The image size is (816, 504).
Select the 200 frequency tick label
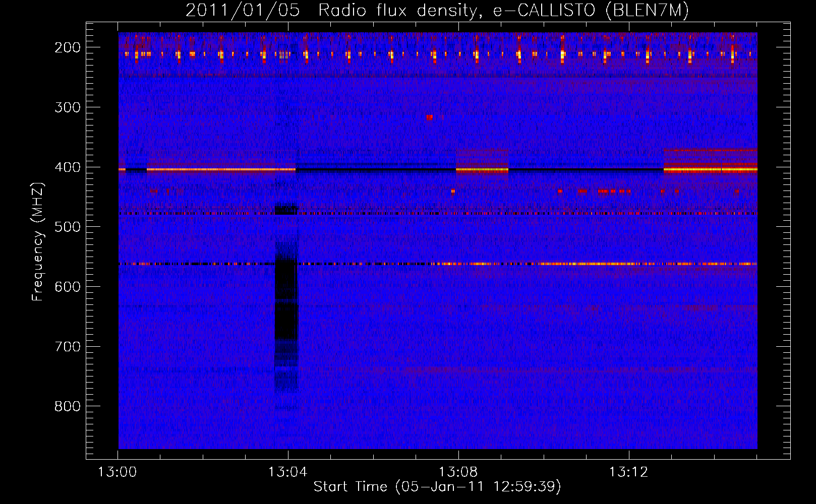(x=68, y=47)
